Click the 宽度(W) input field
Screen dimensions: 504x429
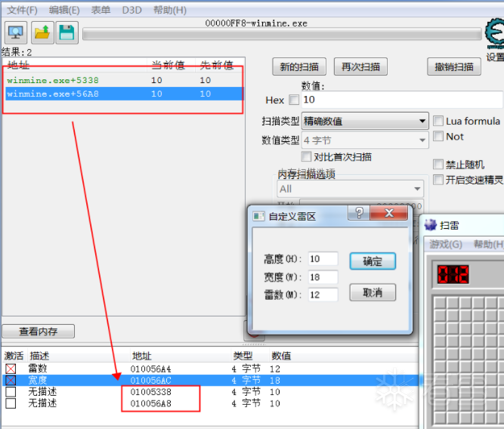click(323, 276)
